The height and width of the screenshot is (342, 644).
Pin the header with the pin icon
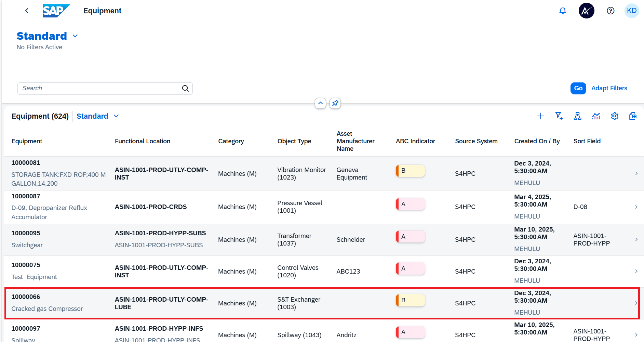[x=335, y=103]
